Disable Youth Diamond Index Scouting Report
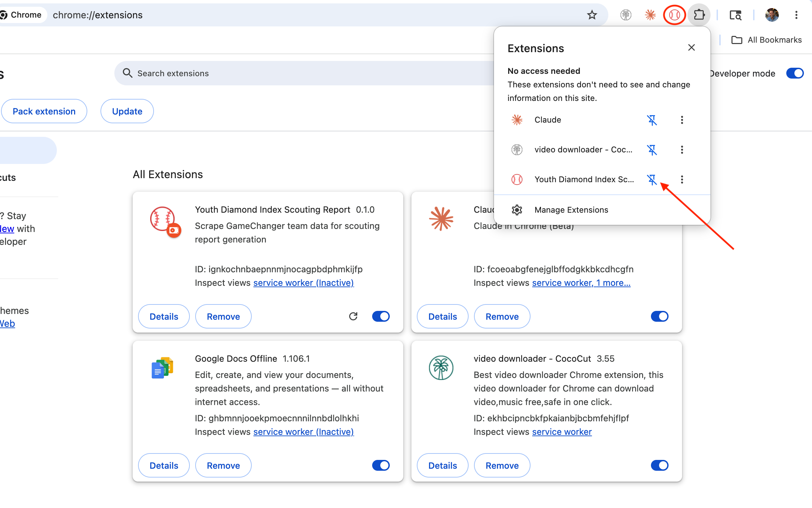This screenshot has height=508, width=812. point(381,316)
